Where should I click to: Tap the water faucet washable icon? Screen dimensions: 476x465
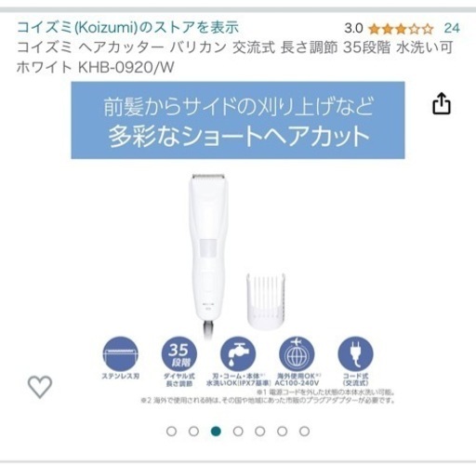click(238, 354)
